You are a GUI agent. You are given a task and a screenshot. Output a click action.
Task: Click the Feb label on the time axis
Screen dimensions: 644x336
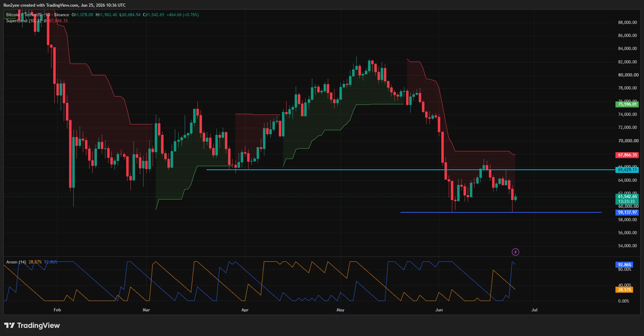pyautogui.click(x=57, y=310)
